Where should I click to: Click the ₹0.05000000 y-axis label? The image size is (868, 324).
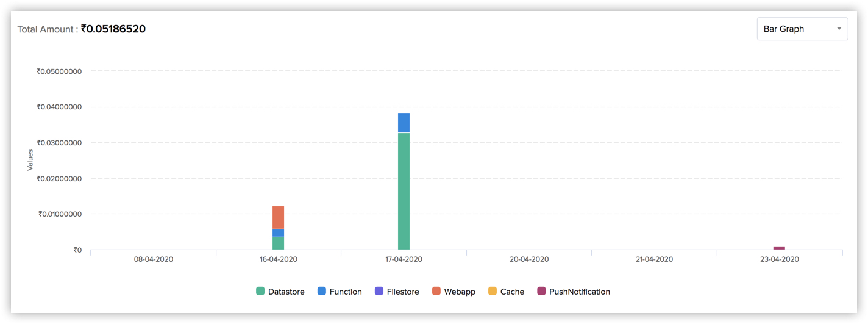coord(60,71)
